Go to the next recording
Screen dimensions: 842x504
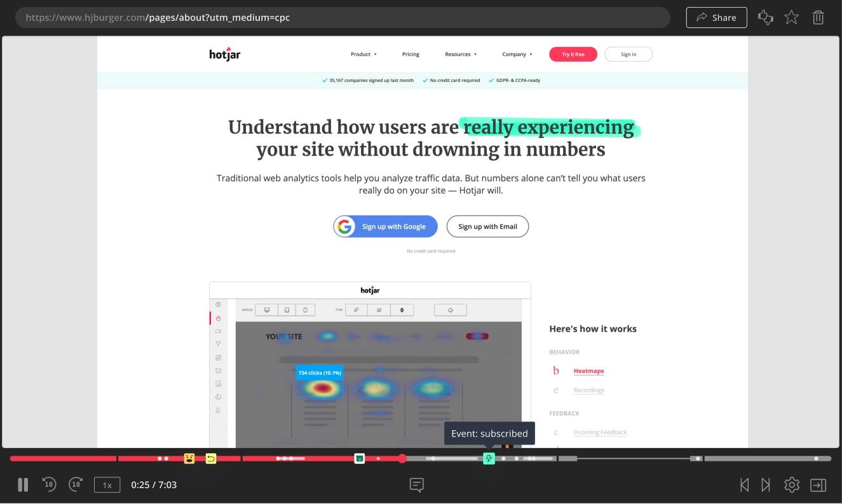coord(766,485)
